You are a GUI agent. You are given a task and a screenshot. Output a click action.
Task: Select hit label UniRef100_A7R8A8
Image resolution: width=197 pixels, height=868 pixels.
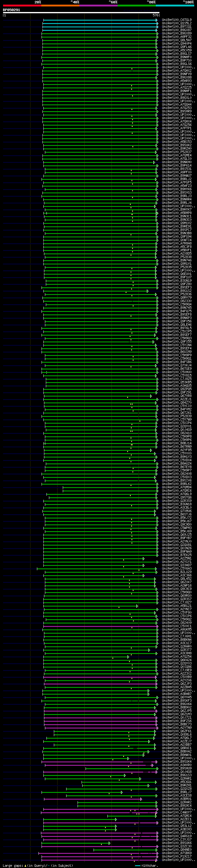[177, 243]
